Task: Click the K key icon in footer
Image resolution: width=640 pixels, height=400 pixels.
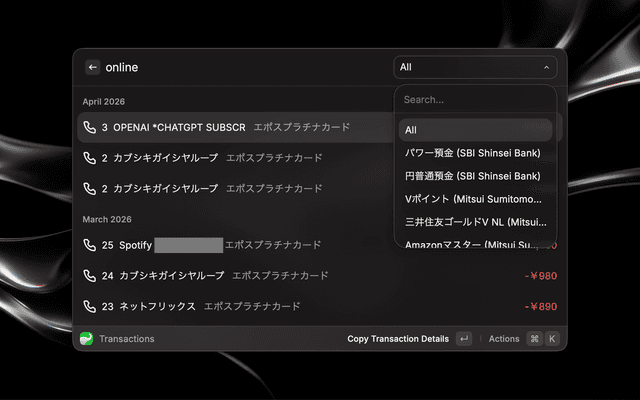Action: click(551, 339)
